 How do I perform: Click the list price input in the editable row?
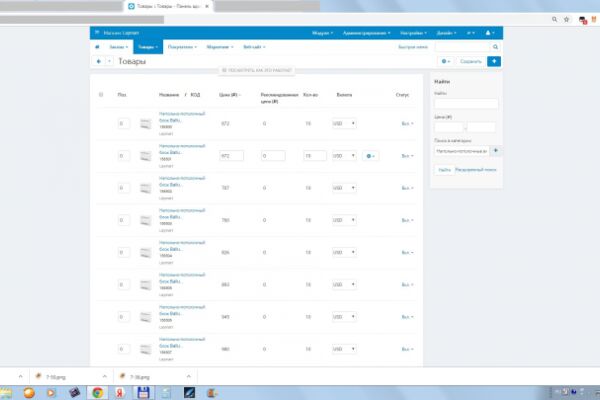[x=273, y=156]
